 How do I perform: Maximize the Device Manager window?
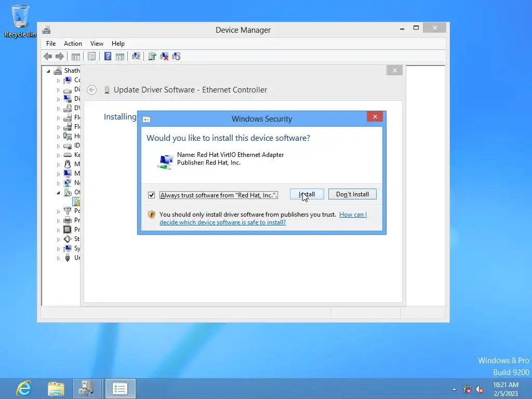click(x=416, y=28)
